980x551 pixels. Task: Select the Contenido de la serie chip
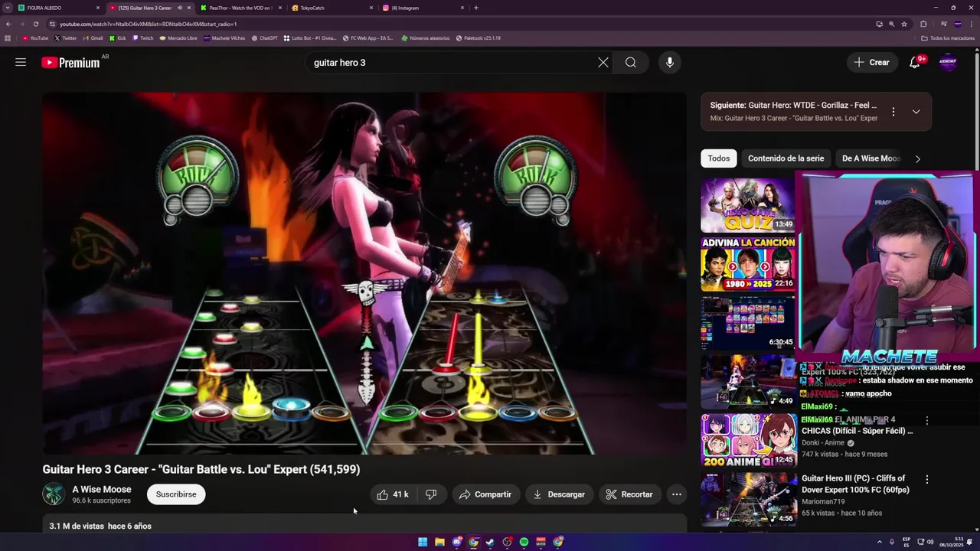point(786,158)
